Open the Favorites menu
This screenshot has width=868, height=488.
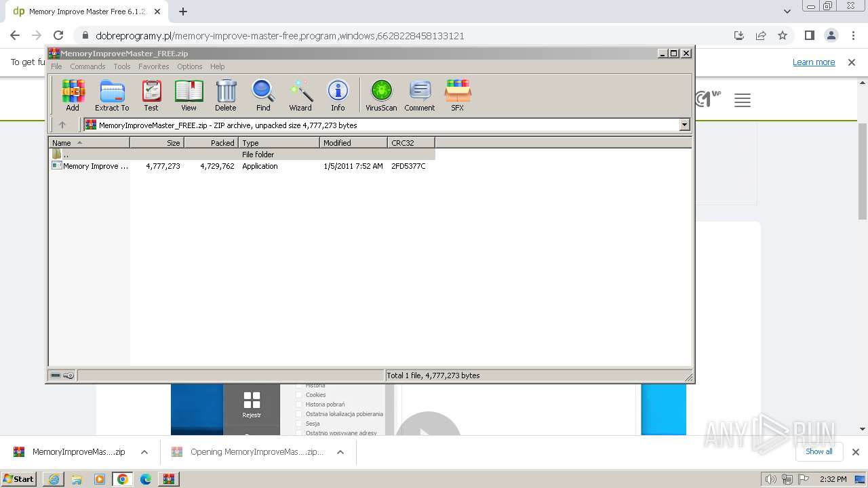click(x=154, y=66)
